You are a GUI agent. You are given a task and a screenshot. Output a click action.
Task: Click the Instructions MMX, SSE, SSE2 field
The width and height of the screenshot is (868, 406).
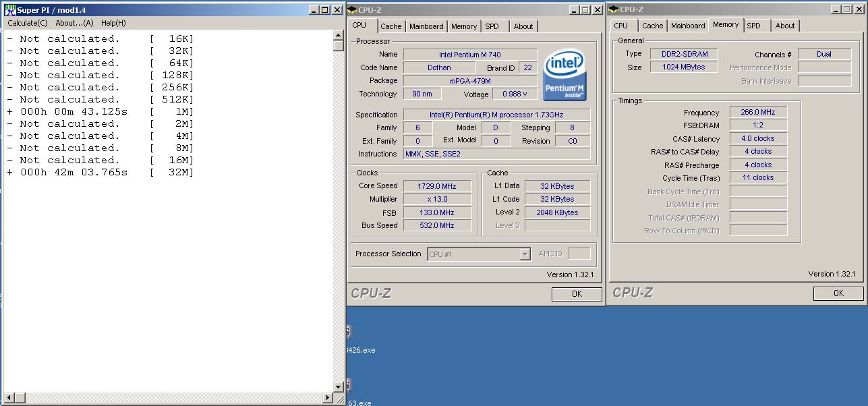tap(496, 154)
